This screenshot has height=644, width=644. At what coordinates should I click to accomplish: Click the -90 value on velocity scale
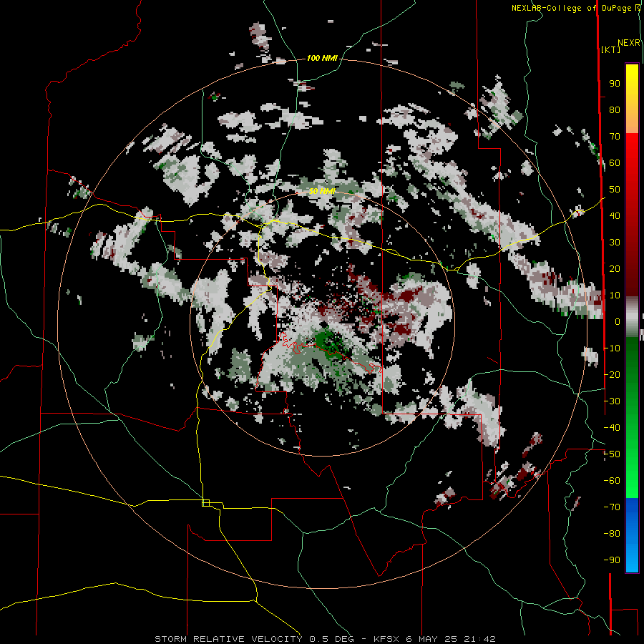coord(612,560)
